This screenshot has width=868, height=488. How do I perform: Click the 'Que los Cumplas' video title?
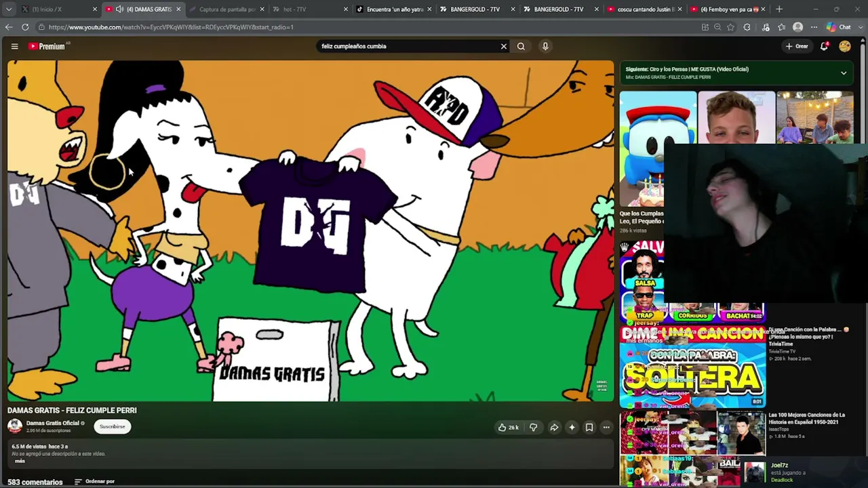pyautogui.click(x=642, y=217)
